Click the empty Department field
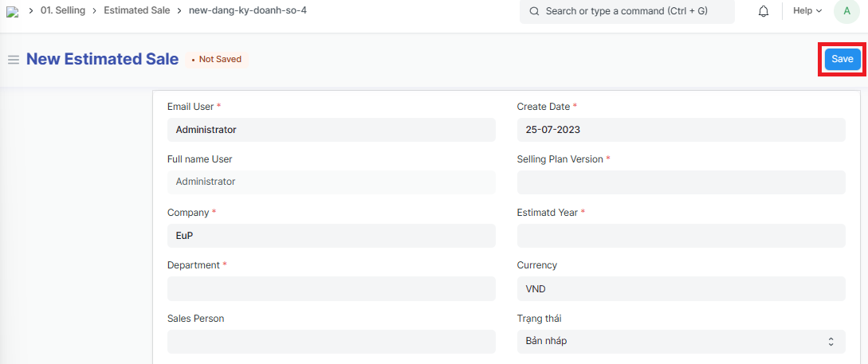The width and height of the screenshot is (868, 364). (331, 288)
